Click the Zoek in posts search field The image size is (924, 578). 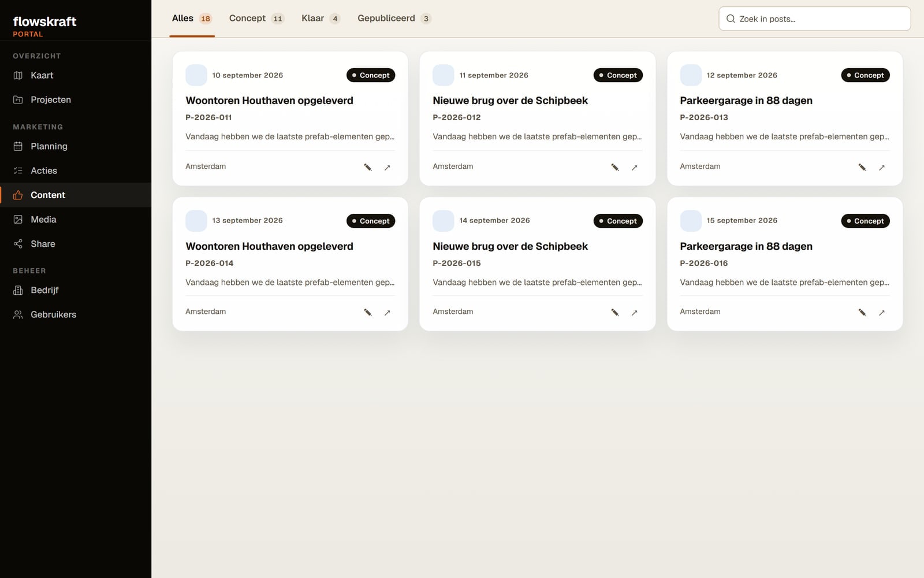click(814, 18)
